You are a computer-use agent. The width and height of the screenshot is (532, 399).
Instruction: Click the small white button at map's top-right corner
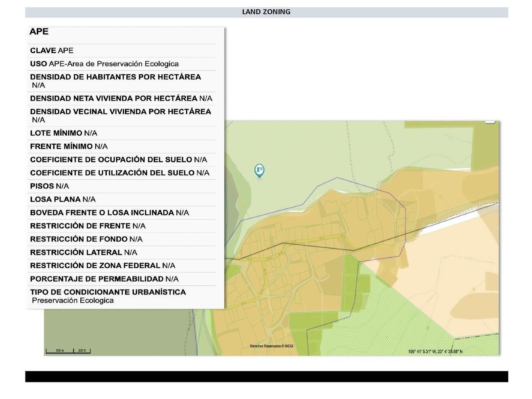tap(490, 122)
